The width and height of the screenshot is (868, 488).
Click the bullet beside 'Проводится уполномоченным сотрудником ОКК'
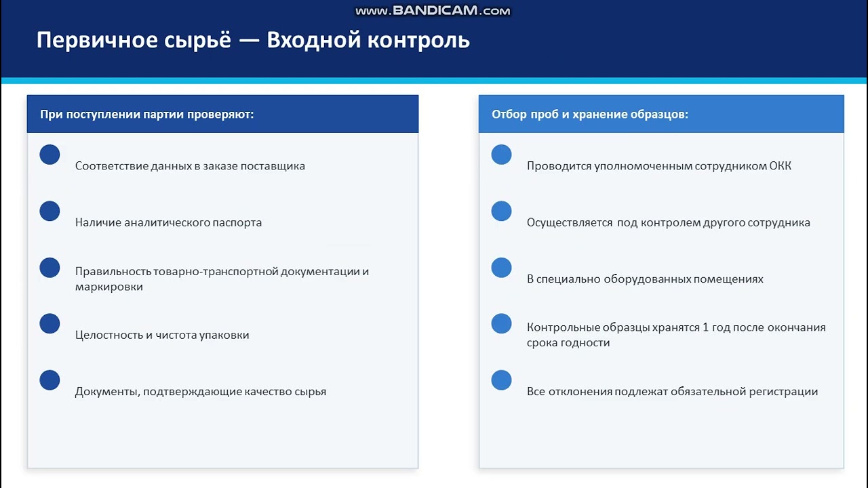501,155
